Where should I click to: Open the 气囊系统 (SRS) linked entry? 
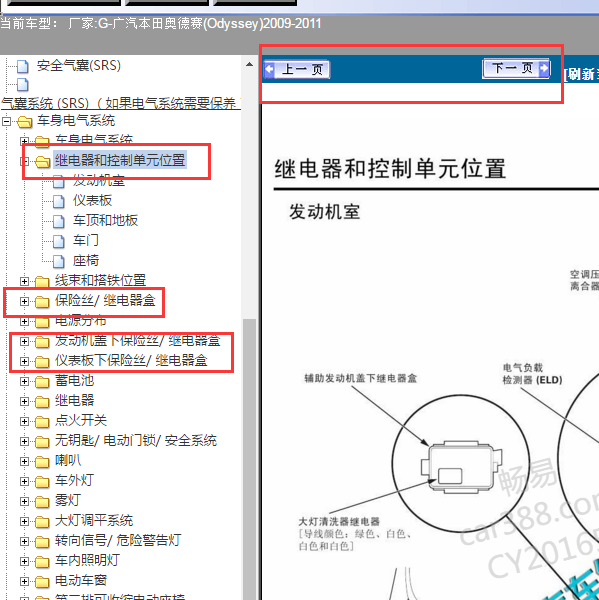point(120,103)
